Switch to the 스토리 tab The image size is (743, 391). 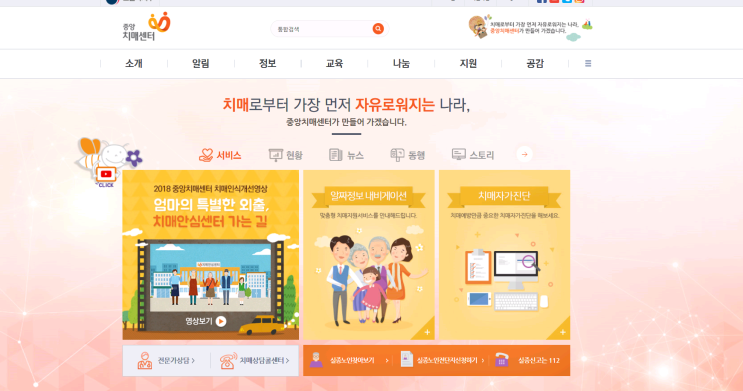point(473,155)
